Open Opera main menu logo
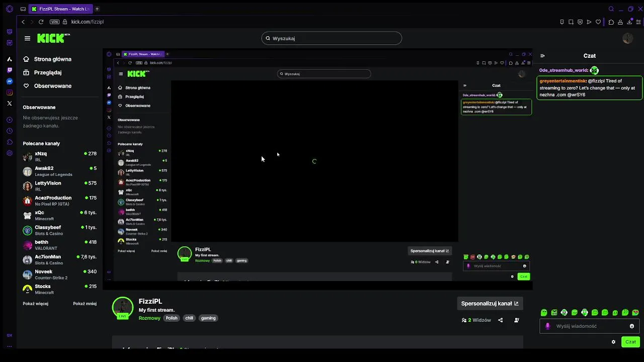The height and width of the screenshot is (362, 644). tap(10, 9)
